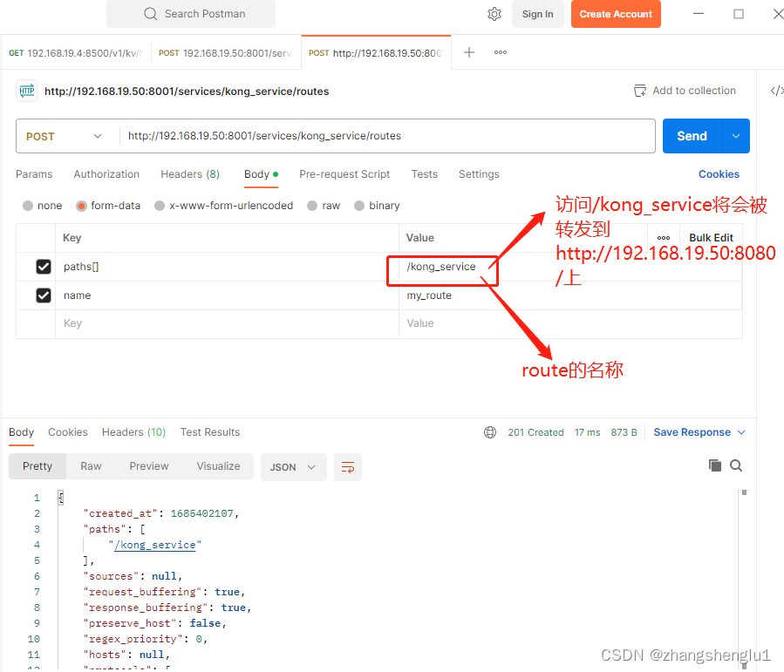
Task: Open the Headers (8) request tab
Action: tap(190, 173)
